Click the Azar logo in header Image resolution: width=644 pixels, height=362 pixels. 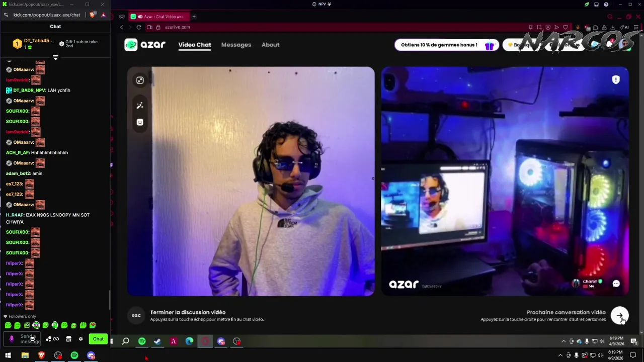(145, 45)
